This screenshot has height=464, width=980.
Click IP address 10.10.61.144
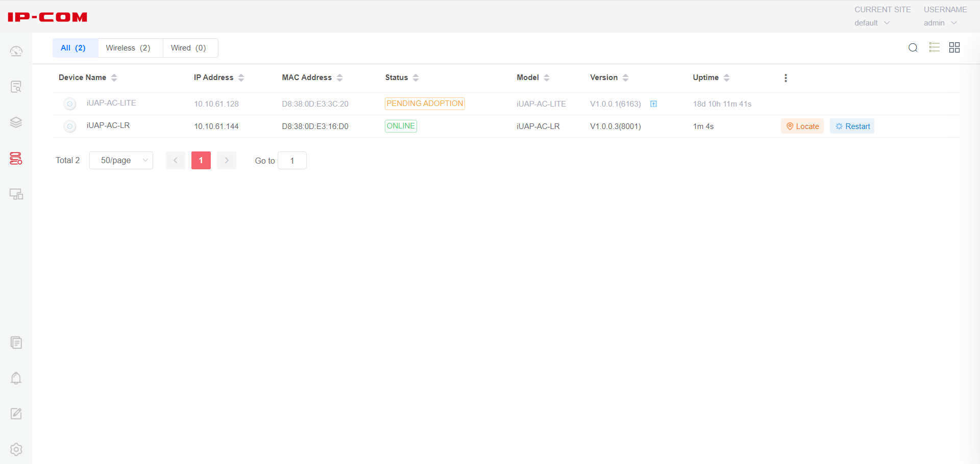coord(216,126)
